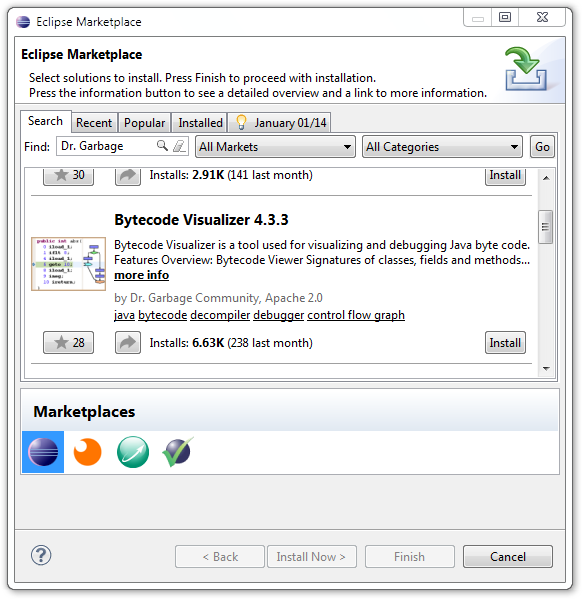The width and height of the screenshot is (583, 599).
Task: Open the January 01/14 tab
Action: click(x=280, y=123)
